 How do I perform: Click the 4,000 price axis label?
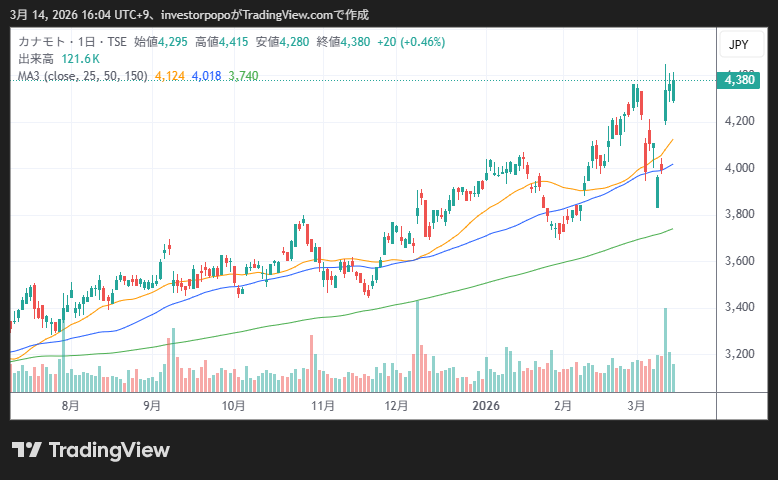pos(740,168)
